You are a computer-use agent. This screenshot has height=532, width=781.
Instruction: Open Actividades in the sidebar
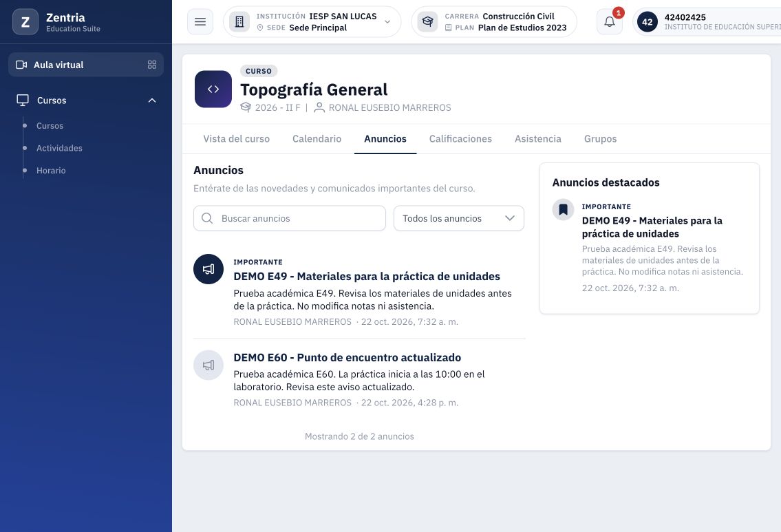59,148
